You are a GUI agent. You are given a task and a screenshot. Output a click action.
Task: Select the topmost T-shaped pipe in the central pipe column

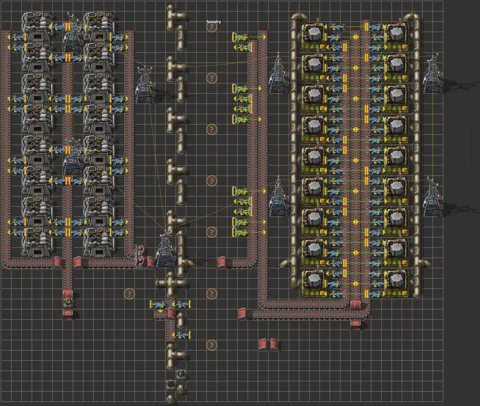[175, 17]
